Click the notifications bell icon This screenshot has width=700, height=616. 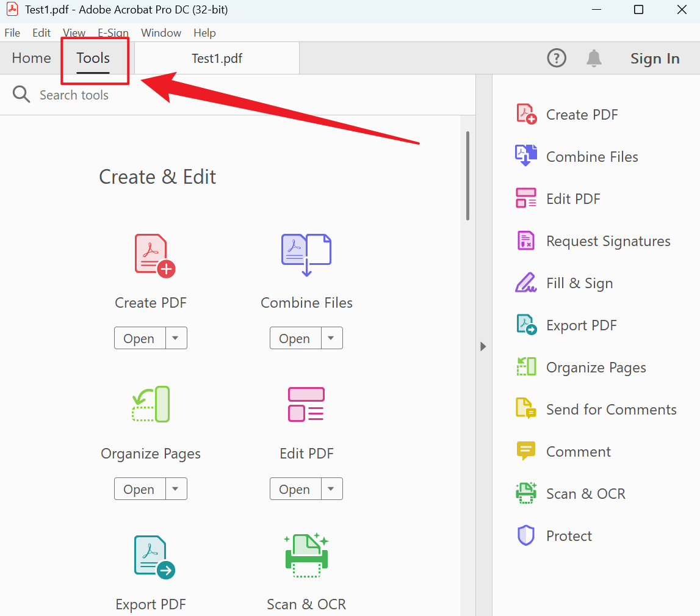593,59
